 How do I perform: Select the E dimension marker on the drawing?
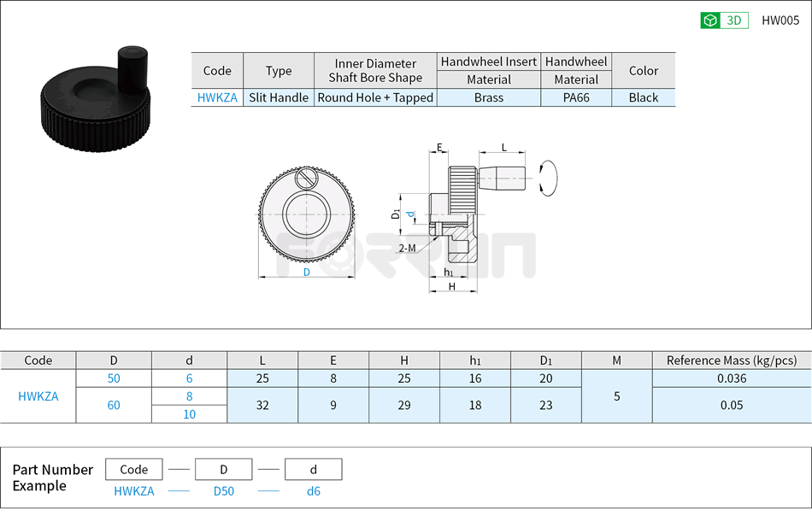[438, 148]
